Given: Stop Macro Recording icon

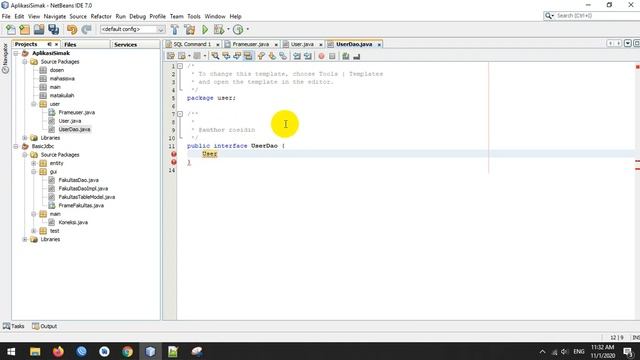Looking at the screenshot, I should [332, 56].
